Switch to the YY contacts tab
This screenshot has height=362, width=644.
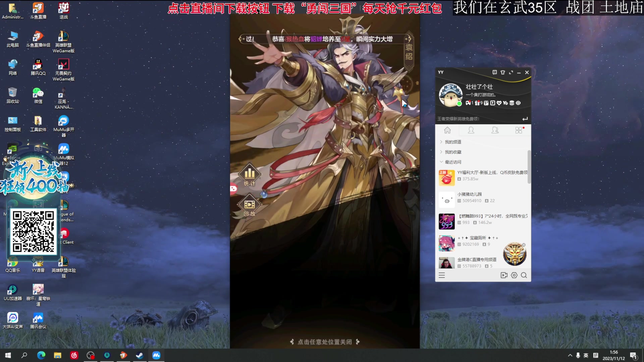pos(471,130)
